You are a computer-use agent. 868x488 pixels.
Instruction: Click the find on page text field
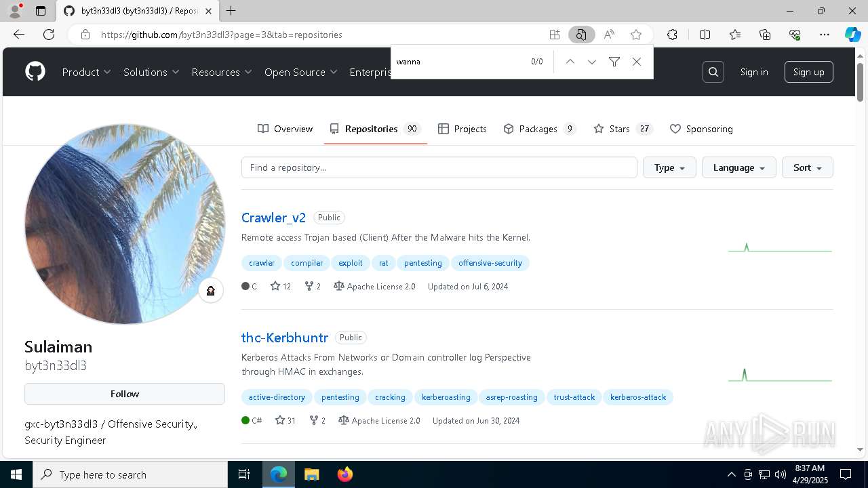(x=461, y=62)
